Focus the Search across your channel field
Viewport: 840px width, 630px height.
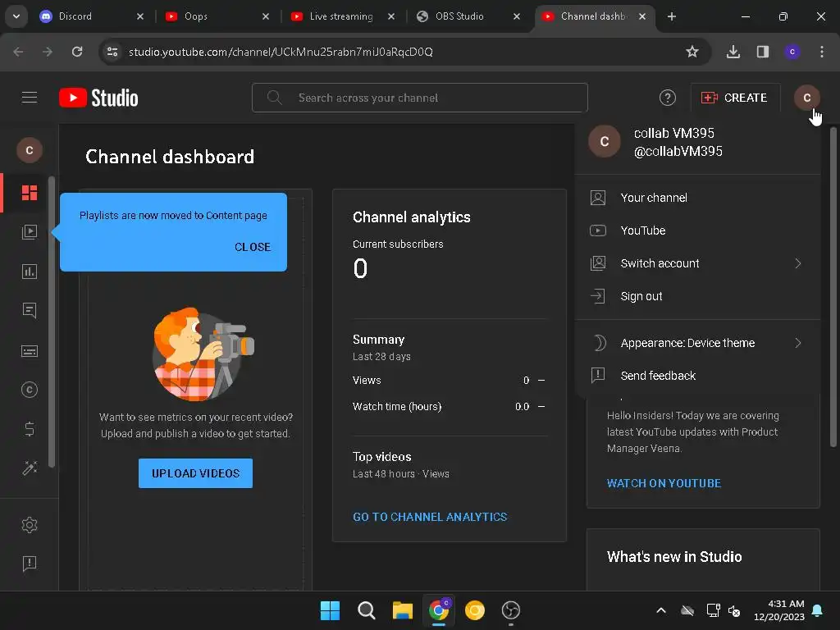[419, 98]
